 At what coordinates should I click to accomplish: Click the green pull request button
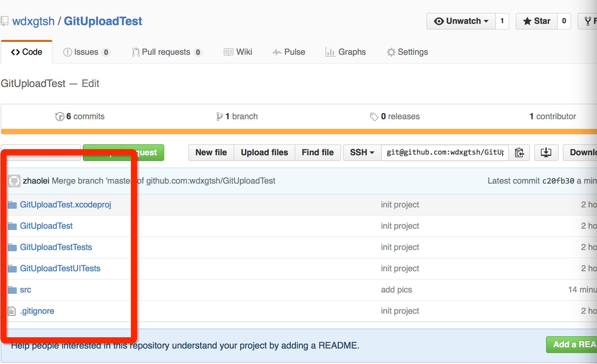pyautogui.click(x=123, y=153)
